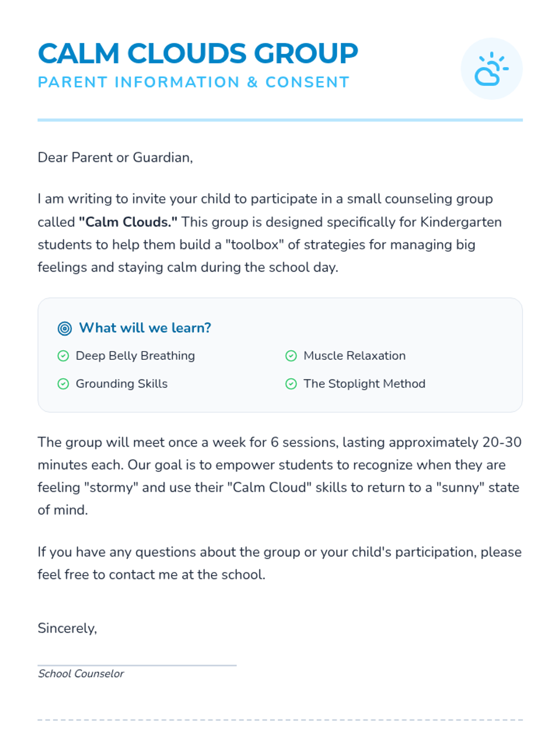Click the checkmark icon beside Deep Belly Breathing
Screen dimensions: 560x747
click(63, 356)
